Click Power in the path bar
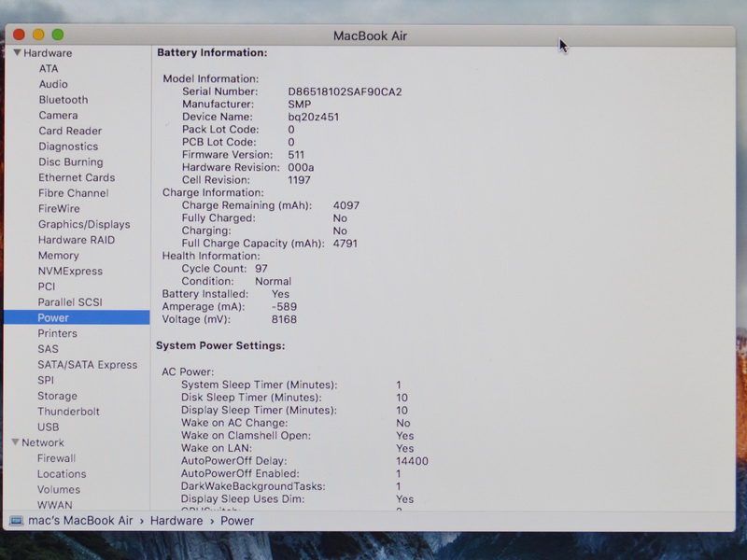The image size is (747, 560). [x=237, y=521]
